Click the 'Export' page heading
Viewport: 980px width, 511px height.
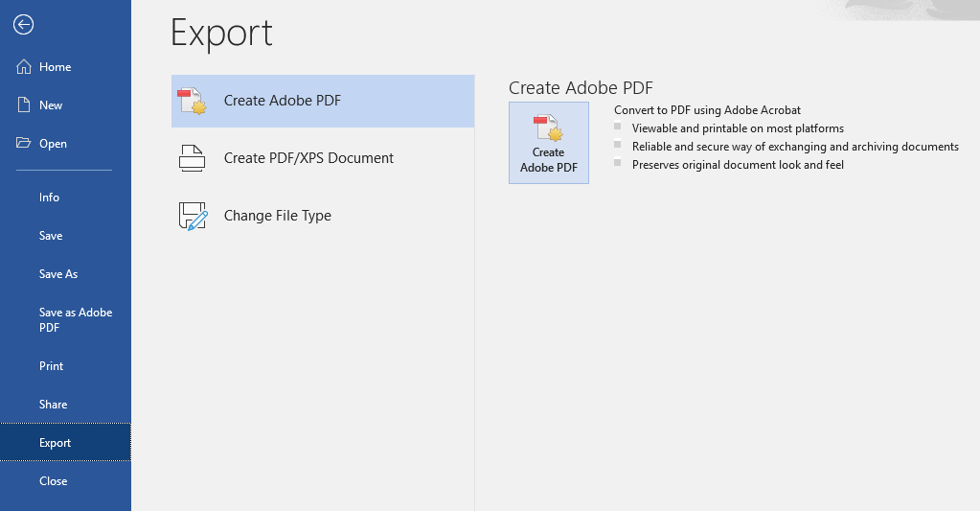pyautogui.click(x=222, y=34)
